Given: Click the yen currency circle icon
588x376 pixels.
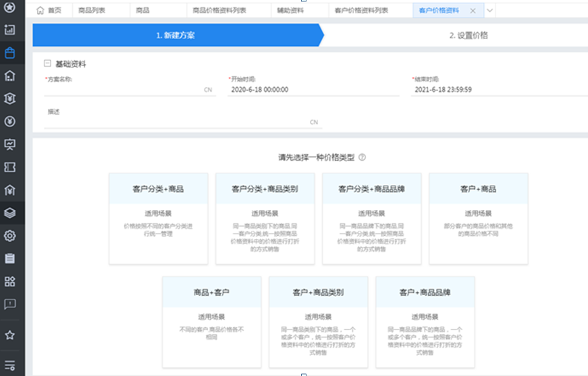Looking at the screenshot, I should point(10,122).
